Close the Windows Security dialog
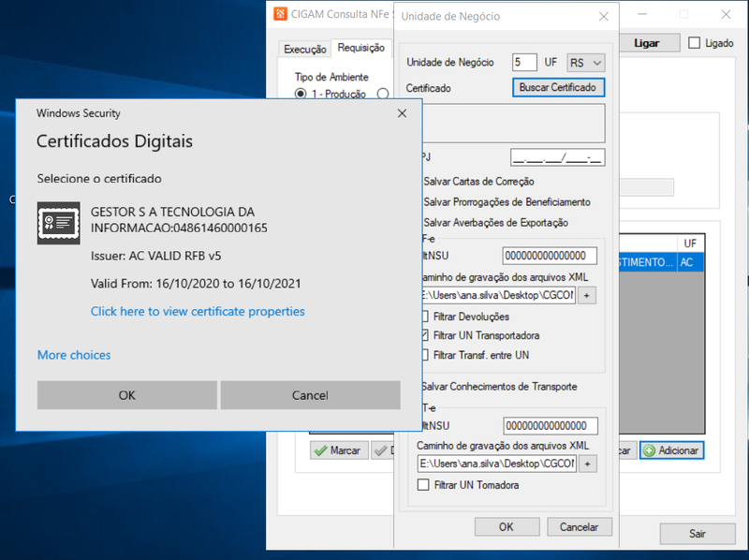 403,113
